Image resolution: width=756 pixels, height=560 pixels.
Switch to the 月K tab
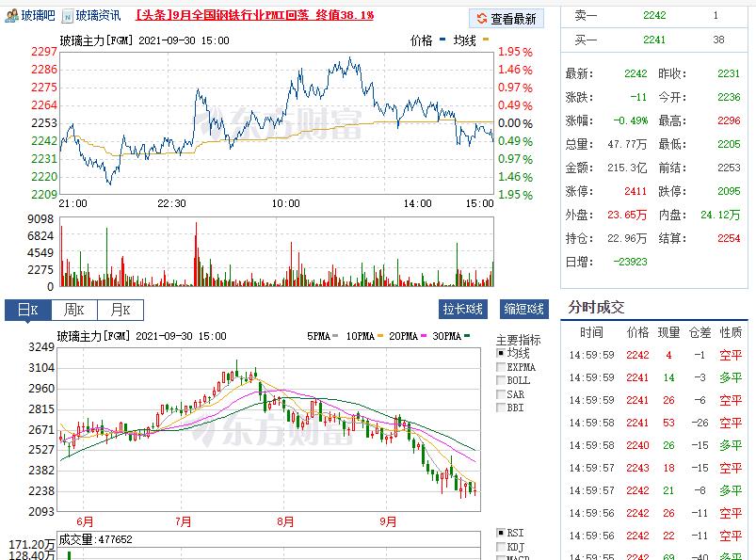tap(121, 310)
